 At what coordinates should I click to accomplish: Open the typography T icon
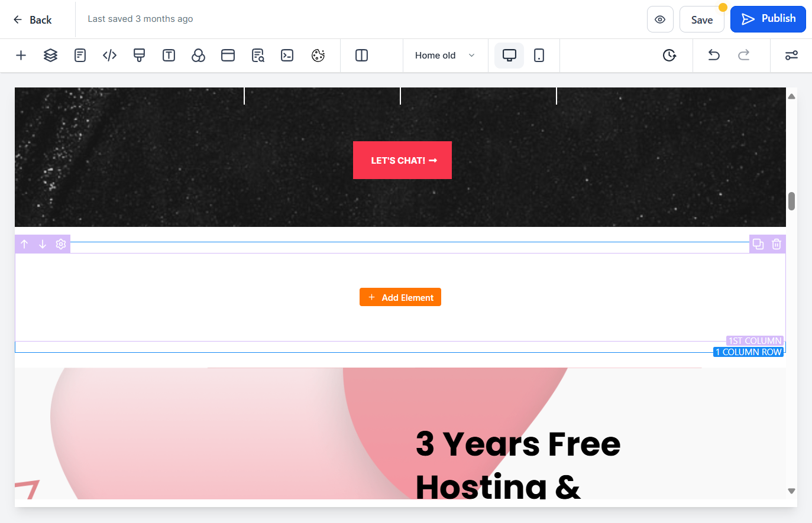(x=169, y=56)
